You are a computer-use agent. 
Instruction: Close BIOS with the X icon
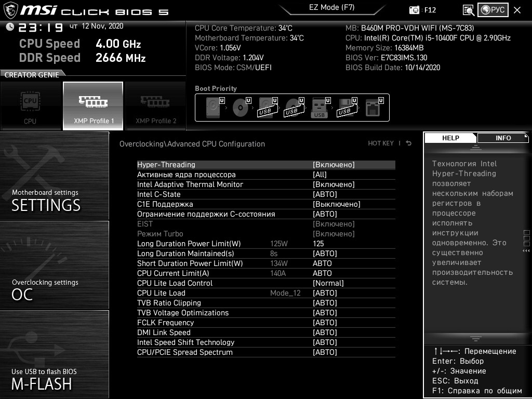pyautogui.click(x=517, y=10)
